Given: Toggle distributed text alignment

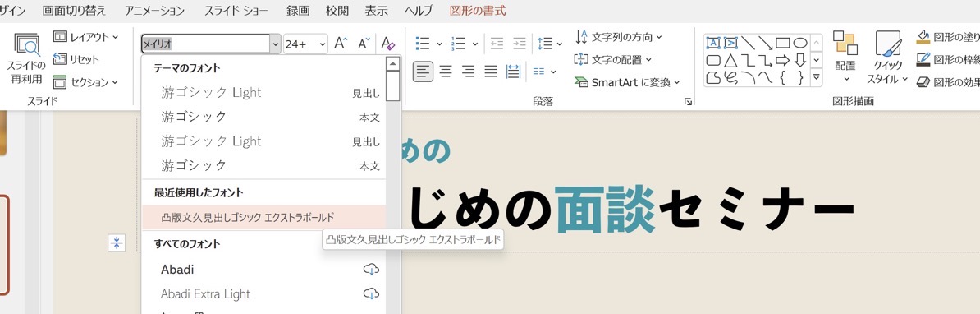Looking at the screenshot, I should click(513, 72).
